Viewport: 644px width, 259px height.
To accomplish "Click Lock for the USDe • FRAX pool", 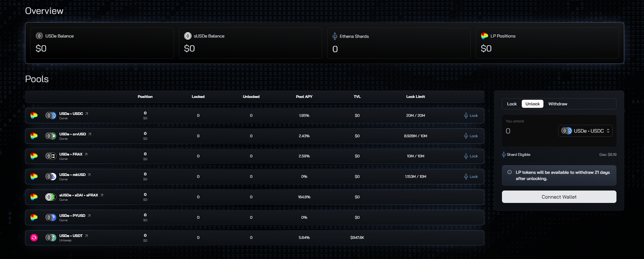I will point(471,156).
